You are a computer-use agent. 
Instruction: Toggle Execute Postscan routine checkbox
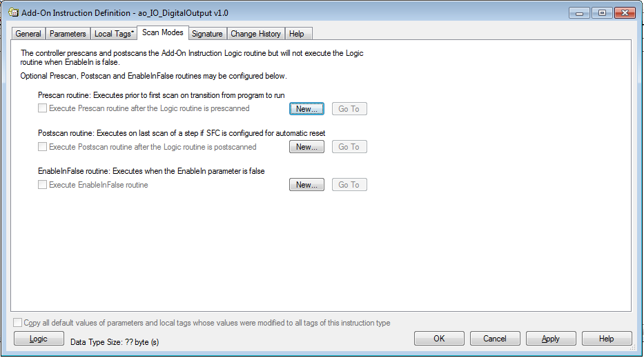click(42, 146)
